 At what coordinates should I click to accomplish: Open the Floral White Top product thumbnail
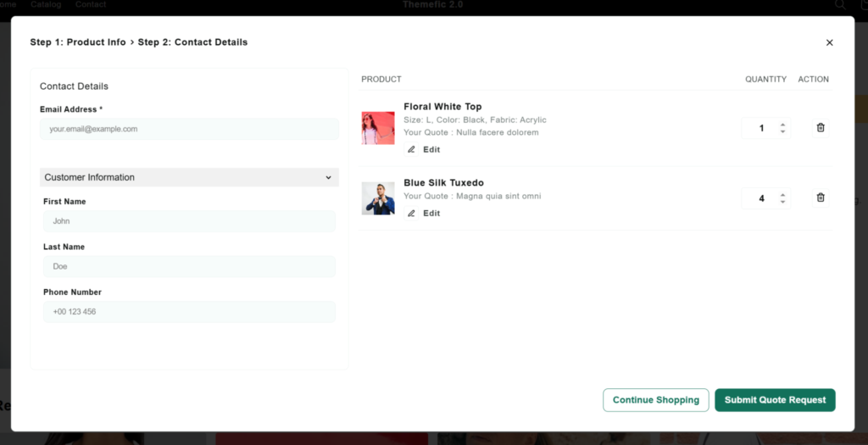pyautogui.click(x=378, y=128)
